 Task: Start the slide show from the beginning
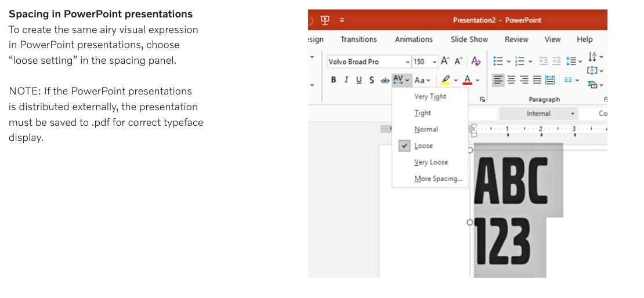coord(325,20)
